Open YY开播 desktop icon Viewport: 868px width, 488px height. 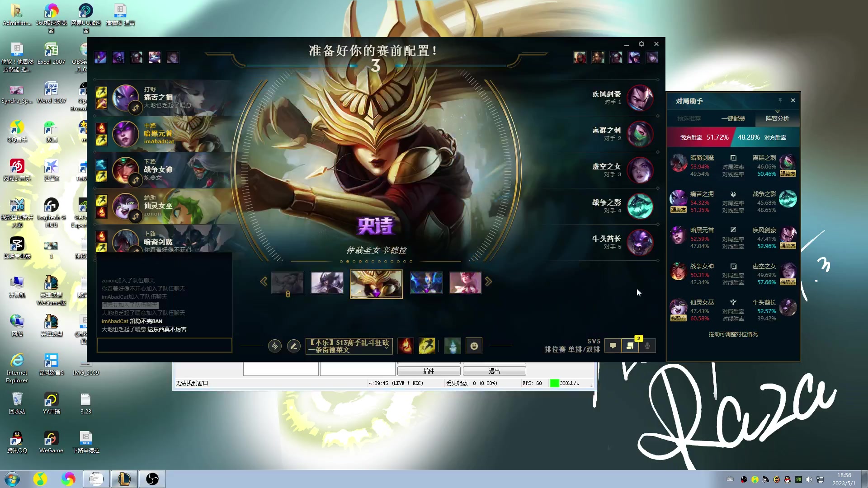[51, 403]
